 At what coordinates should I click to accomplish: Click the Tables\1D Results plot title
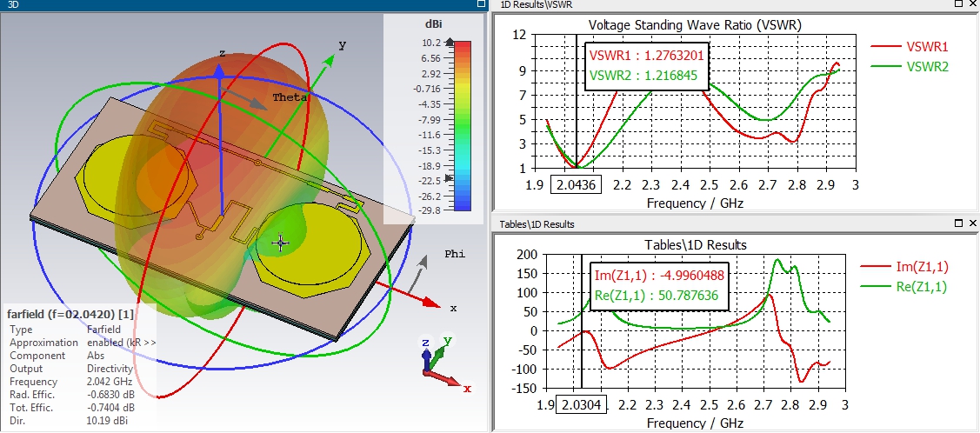(x=695, y=244)
